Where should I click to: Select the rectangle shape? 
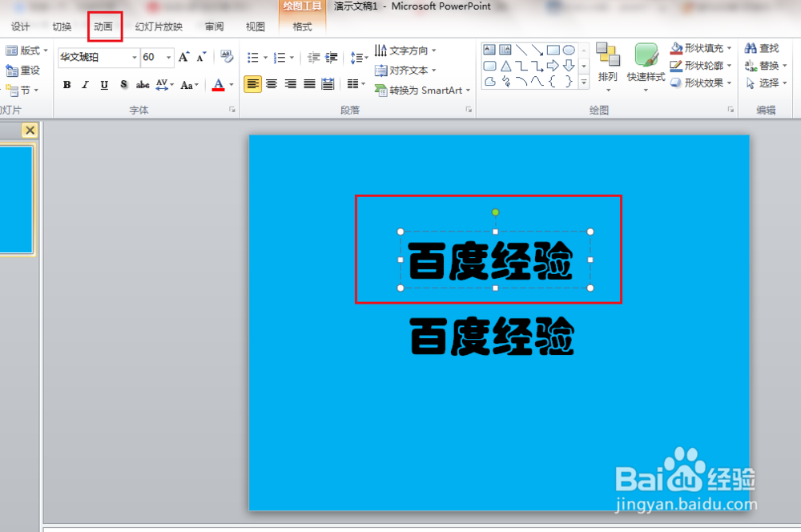[x=553, y=50]
